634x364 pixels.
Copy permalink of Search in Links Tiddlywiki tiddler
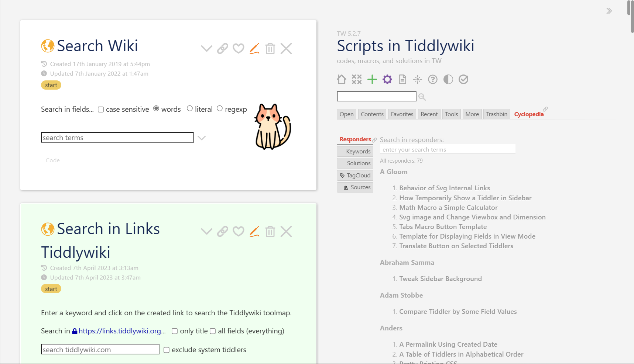click(222, 231)
